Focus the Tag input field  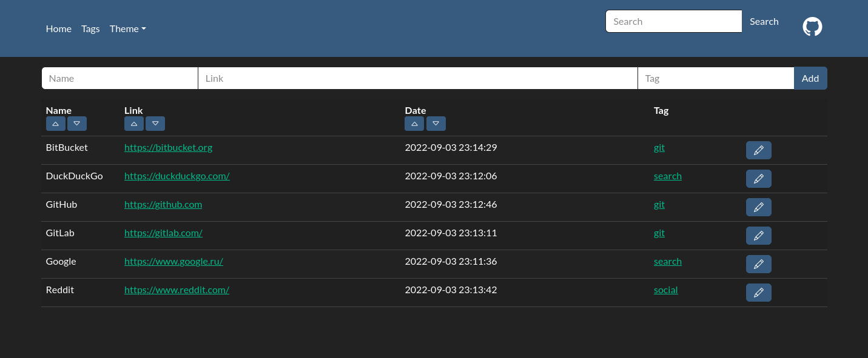coord(716,78)
